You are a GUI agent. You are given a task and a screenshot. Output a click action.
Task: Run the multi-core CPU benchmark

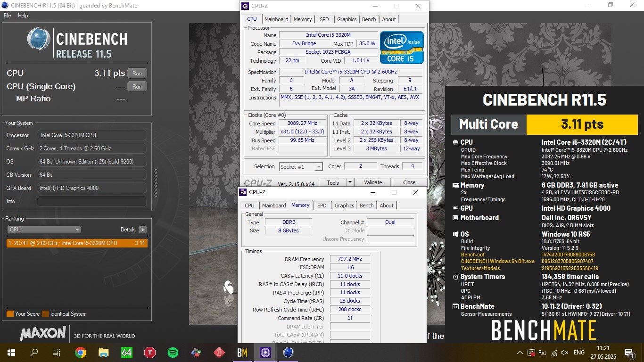[137, 74]
